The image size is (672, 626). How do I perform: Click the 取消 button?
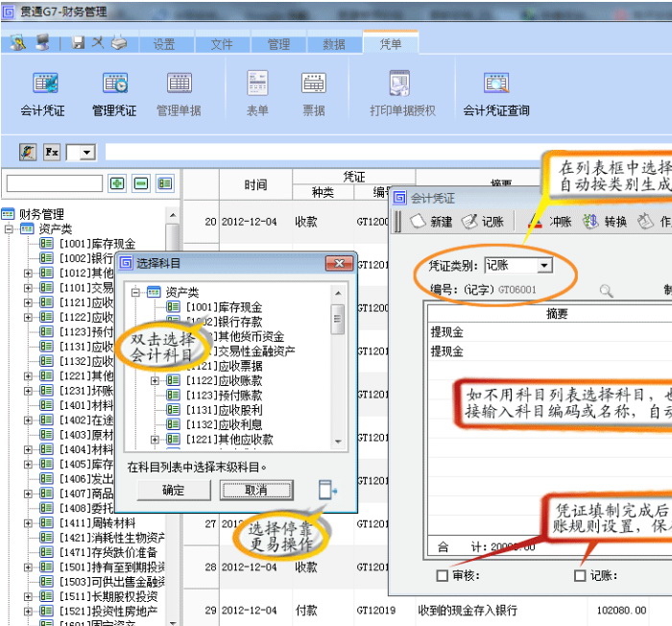tap(256, 490)
